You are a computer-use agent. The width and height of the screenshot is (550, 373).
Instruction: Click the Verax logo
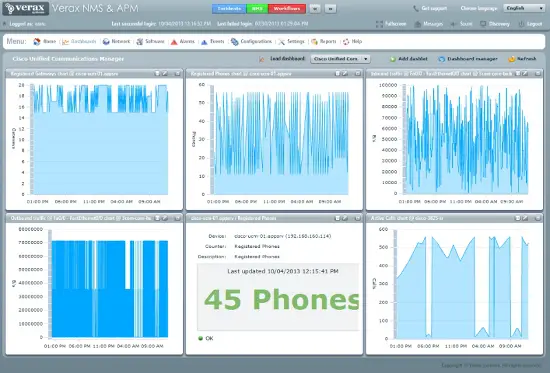26,8
